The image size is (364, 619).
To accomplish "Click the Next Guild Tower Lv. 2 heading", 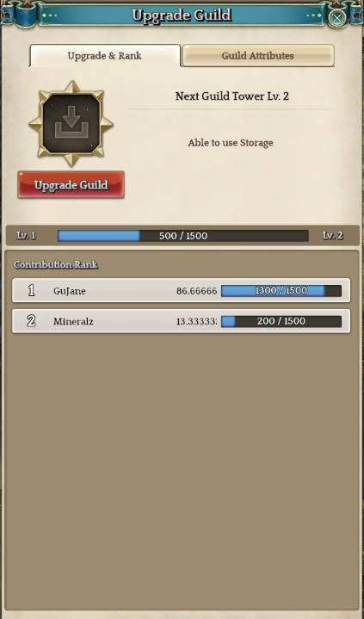I will click(x=232, y=96).
